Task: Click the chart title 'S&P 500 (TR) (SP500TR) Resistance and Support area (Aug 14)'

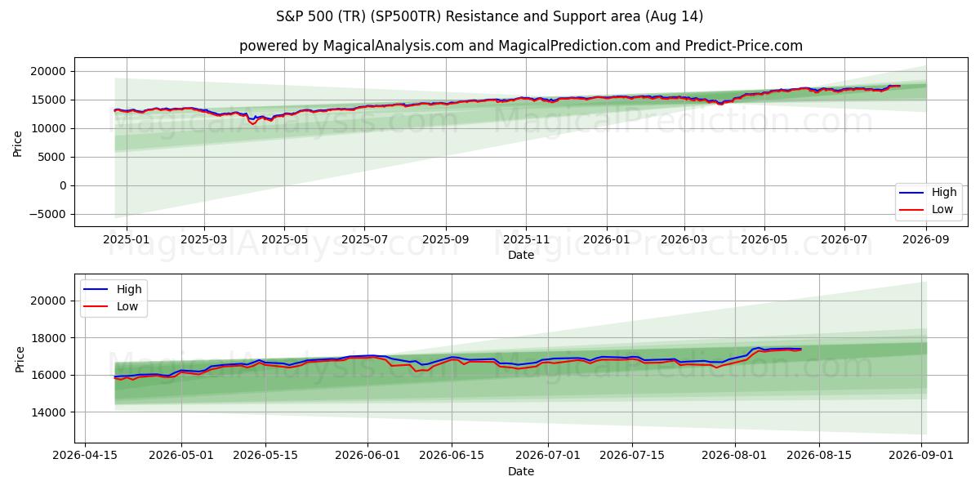Action: 490,16
